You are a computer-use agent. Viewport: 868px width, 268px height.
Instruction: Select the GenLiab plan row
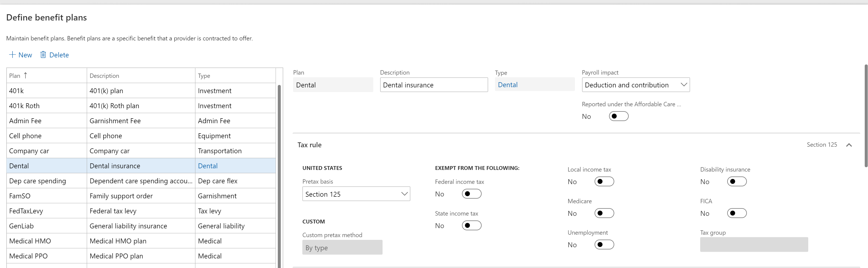[x=141, y=226]
